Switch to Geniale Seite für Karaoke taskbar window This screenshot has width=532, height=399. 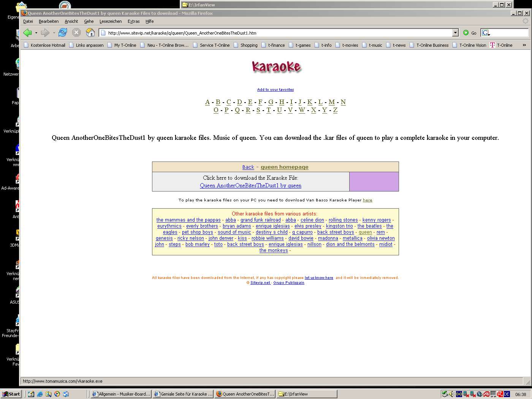(x=183, y=394)
